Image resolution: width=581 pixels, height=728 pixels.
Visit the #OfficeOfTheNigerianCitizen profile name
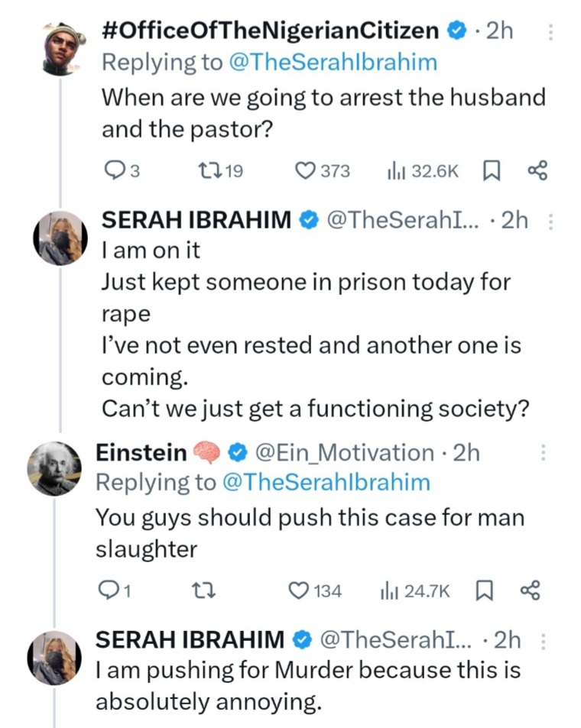[x=270, y=31]
